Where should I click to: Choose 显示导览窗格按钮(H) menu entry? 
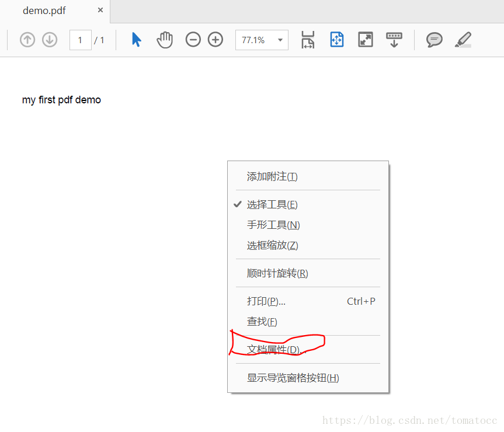[308, 378]
